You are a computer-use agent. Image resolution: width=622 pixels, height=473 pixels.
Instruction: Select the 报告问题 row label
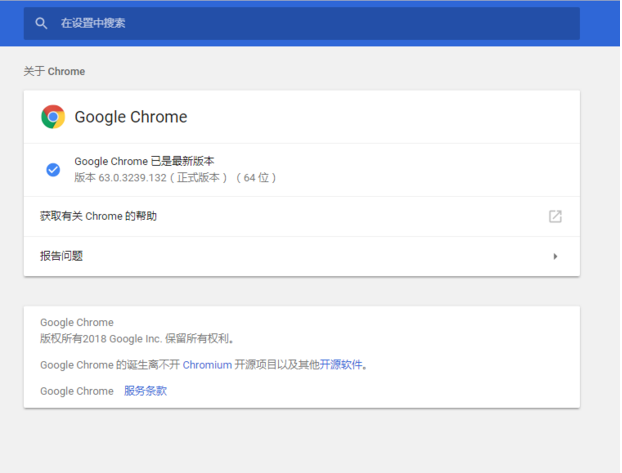pyautogui.click(x=61, y=256)
